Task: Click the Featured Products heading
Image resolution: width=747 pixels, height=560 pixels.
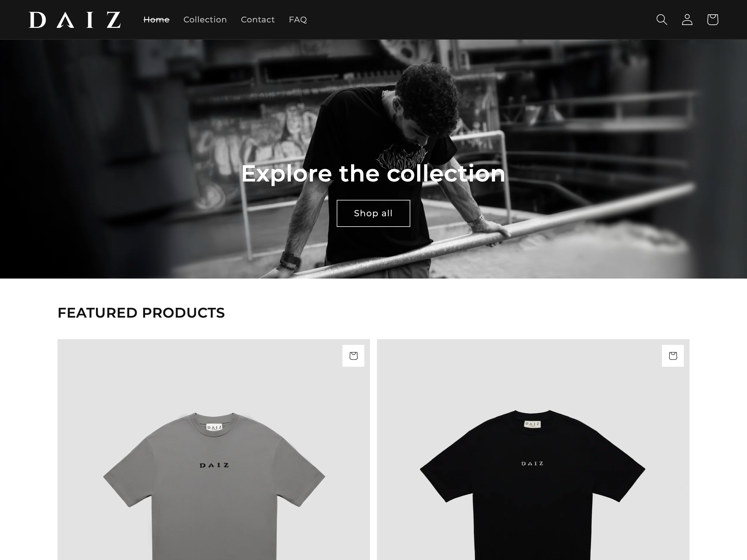Action: click(x=141, y=313)
